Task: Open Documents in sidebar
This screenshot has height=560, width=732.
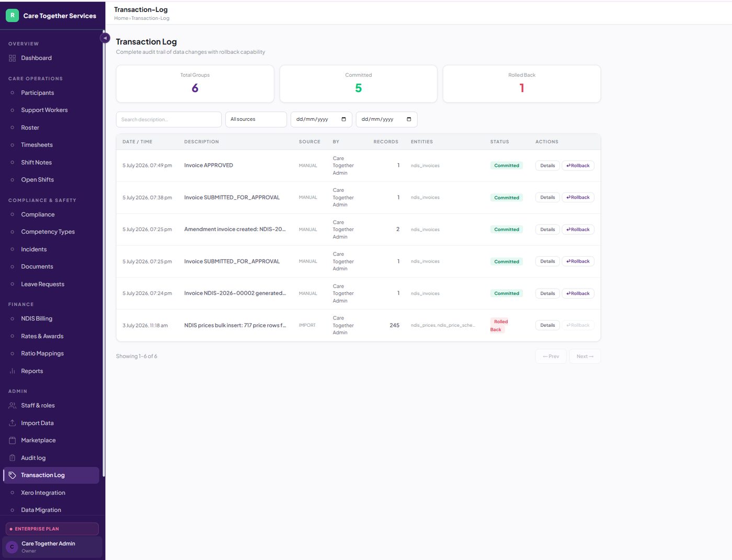Action: pyautogui.click(x=51, y=267)
